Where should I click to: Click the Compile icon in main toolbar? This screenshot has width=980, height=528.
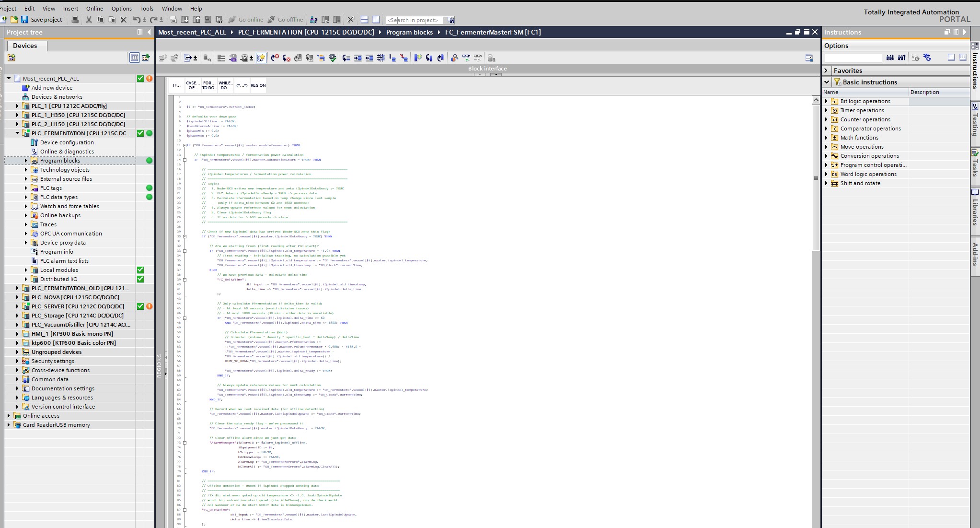[x=173, y=20]
